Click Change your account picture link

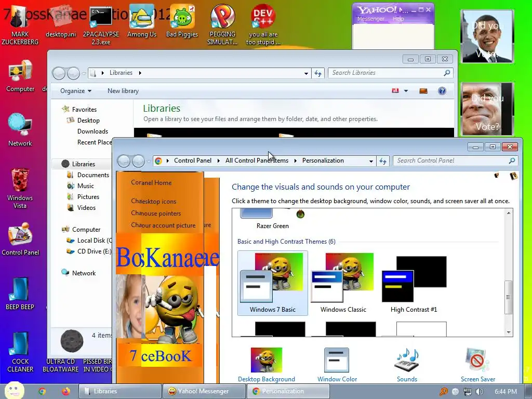click(x=163, y=225)
